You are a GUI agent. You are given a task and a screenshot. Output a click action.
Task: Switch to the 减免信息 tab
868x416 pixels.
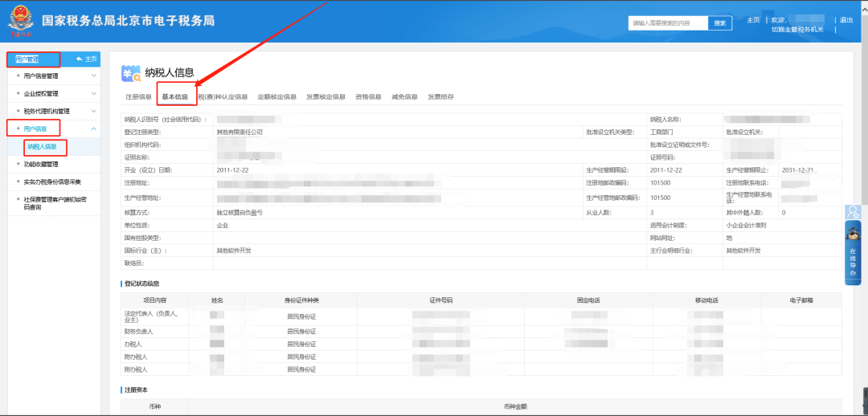404,97
